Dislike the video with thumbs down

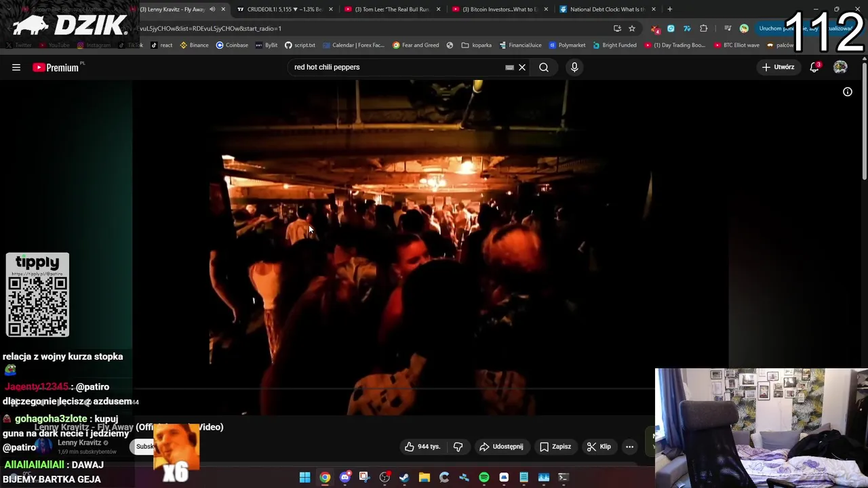(x=458, y=447)
